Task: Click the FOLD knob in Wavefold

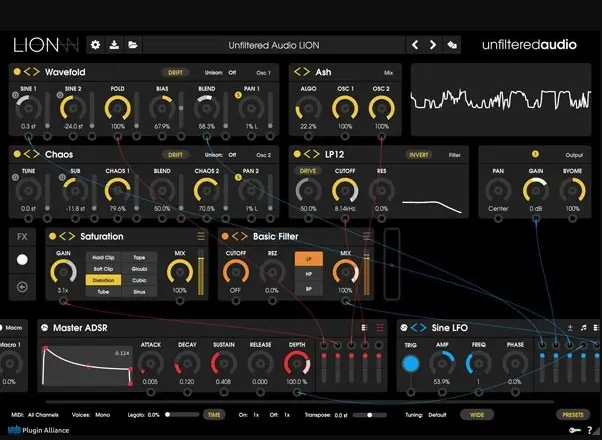Action: [117, 108]
